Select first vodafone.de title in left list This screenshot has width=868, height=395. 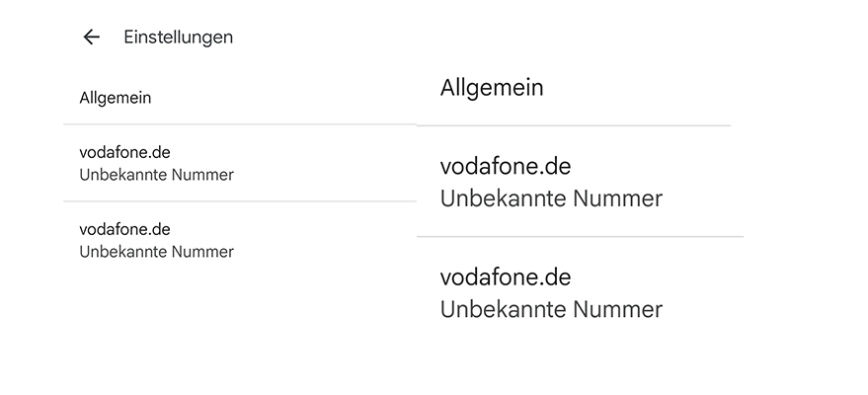tap(124, 152)
